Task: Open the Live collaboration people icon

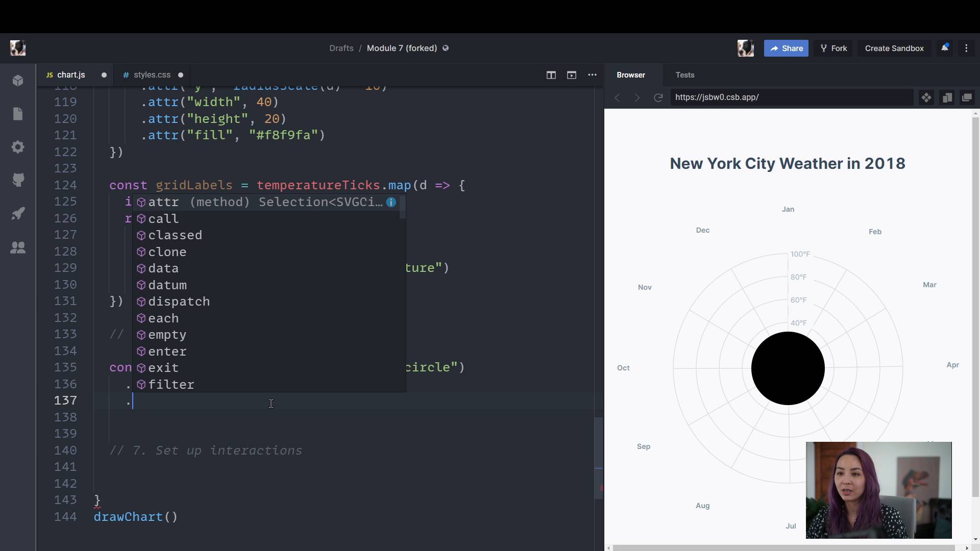Action: (x=18, y=247)
